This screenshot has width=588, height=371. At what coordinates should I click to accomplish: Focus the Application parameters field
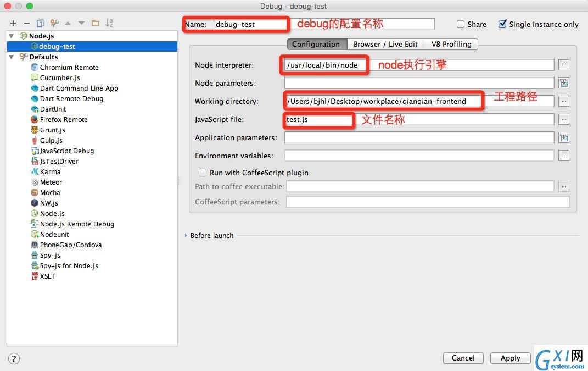[419, 137]
